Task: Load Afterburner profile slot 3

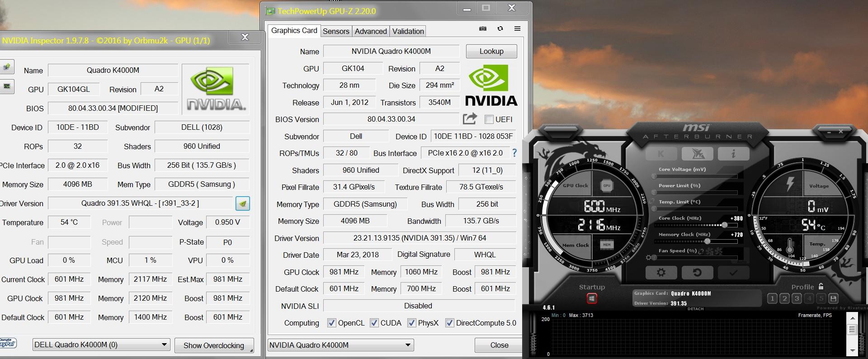Action: [797, 298]
